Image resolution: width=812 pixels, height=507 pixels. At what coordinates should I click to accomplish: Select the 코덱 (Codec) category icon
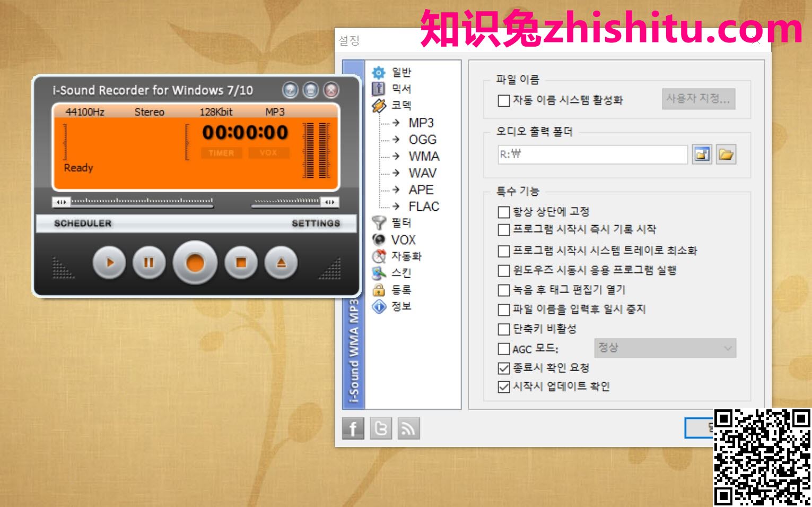(x=379, y=106)
